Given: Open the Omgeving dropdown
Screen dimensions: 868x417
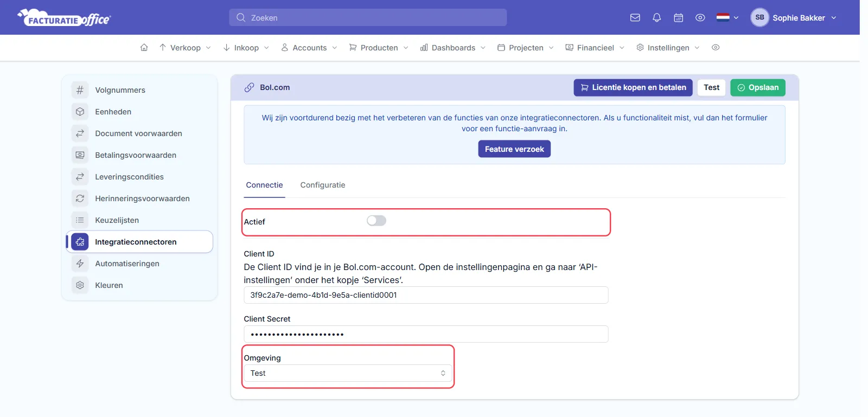Looking at the screenshot, I should [x=348, y=373].
